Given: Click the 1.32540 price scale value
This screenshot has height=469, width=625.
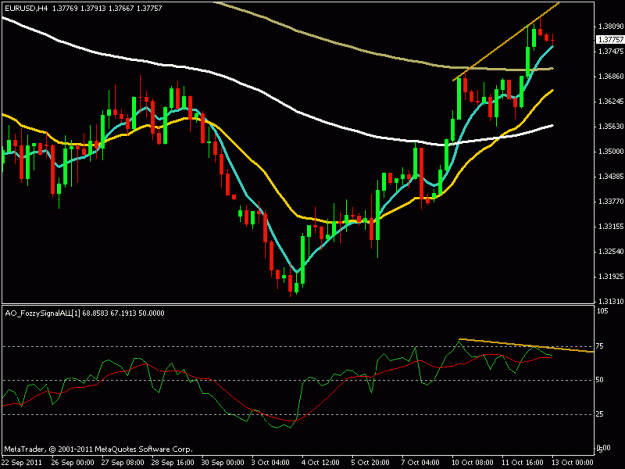Looking at the screenshot, I should point(610,251).
